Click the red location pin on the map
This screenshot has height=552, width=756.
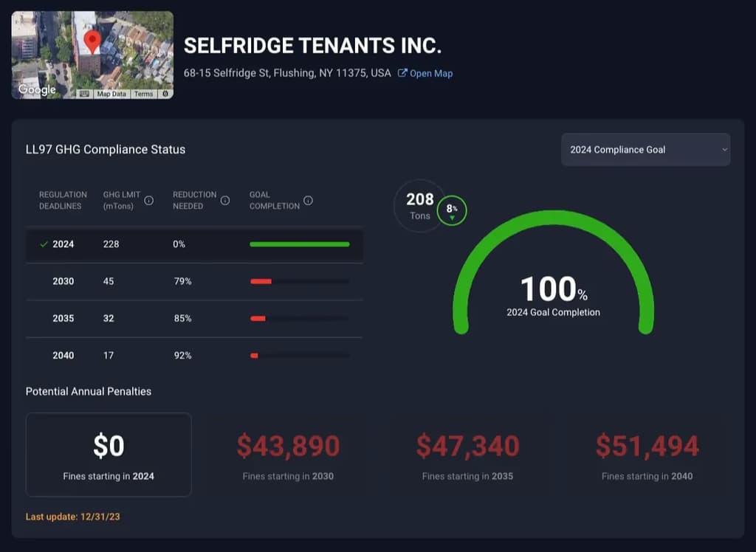coord(92,41)
